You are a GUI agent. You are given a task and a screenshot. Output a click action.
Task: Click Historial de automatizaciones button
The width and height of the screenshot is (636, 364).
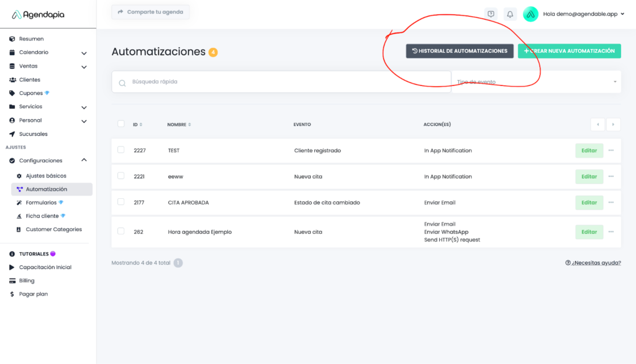tap(460, 51)
